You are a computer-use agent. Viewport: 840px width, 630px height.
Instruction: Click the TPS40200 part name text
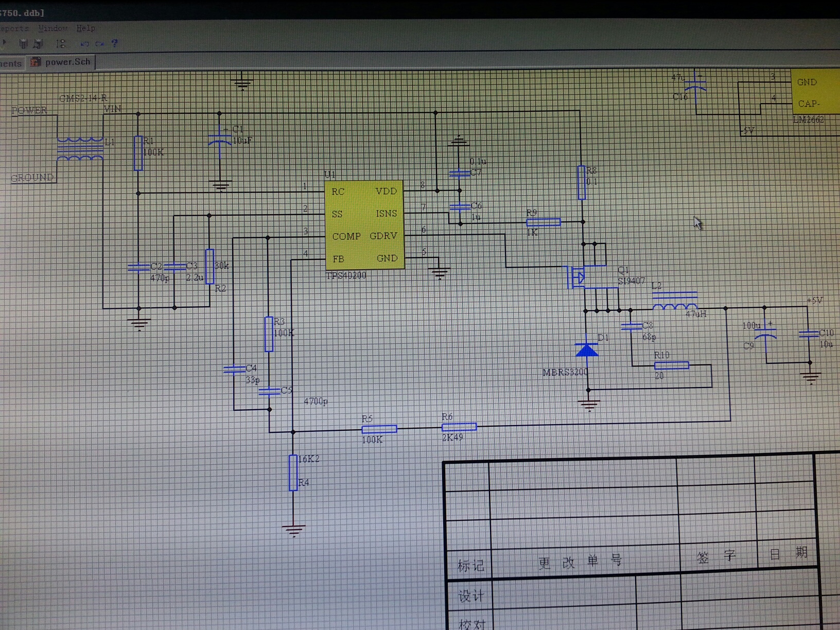(x=346, y=276)
